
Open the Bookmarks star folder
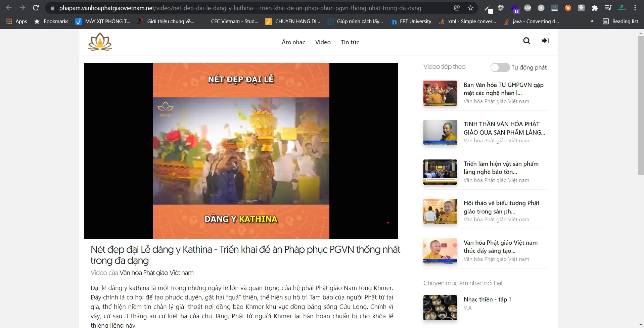click(x=51, y=21)
